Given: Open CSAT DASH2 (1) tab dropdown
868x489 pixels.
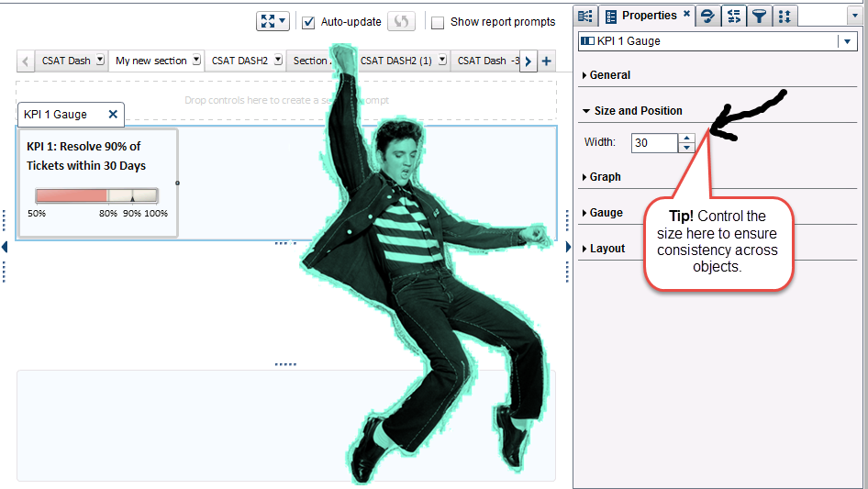Looking at the screenshot, I should [x=442, y=60].
